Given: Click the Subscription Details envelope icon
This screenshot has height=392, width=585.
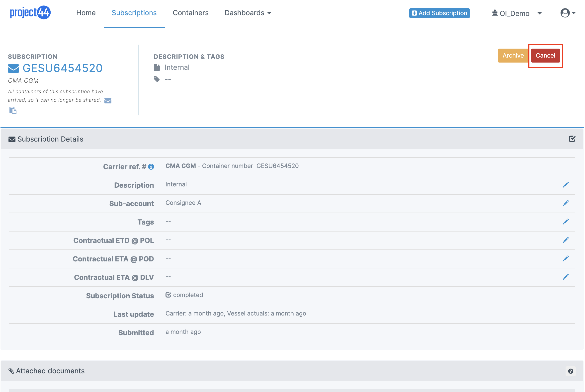Looking at the screenshot, I should pyautogui.click(x=12, y=139).
